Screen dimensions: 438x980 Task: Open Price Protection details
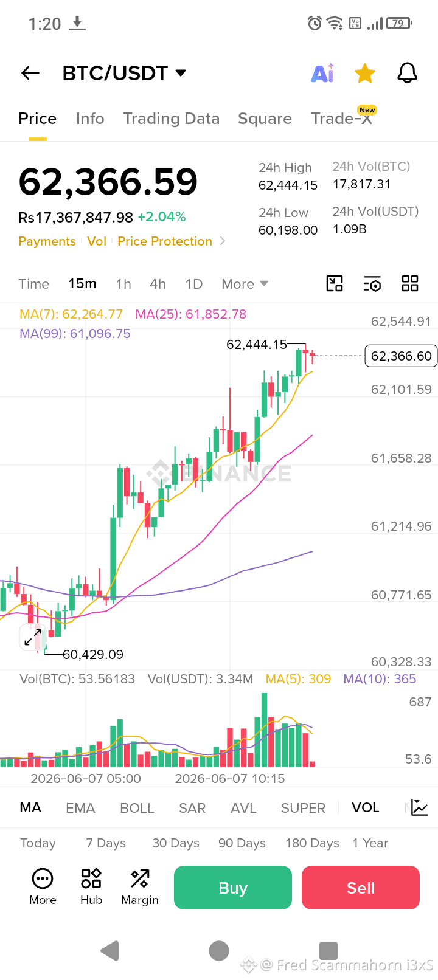[165, 241]
